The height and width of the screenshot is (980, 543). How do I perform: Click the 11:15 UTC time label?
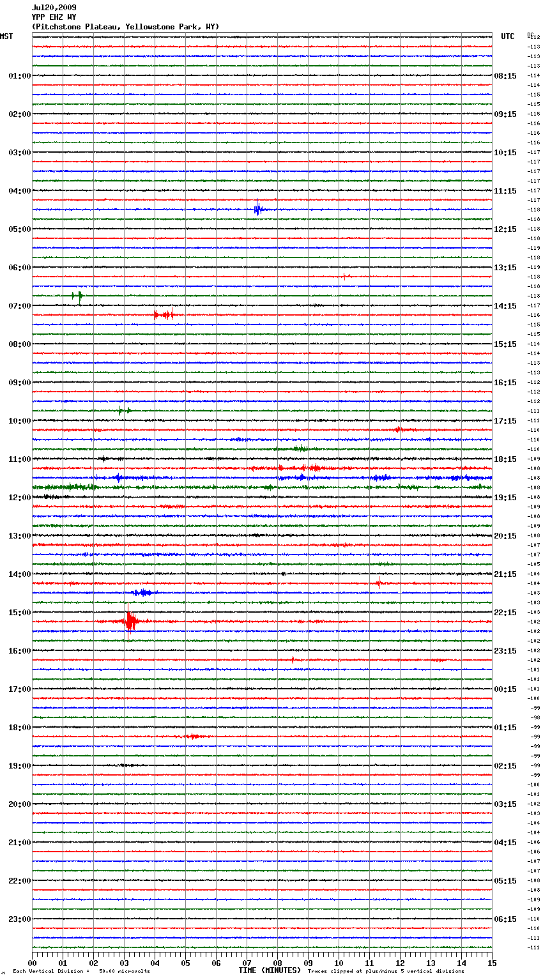pos(505,191)
